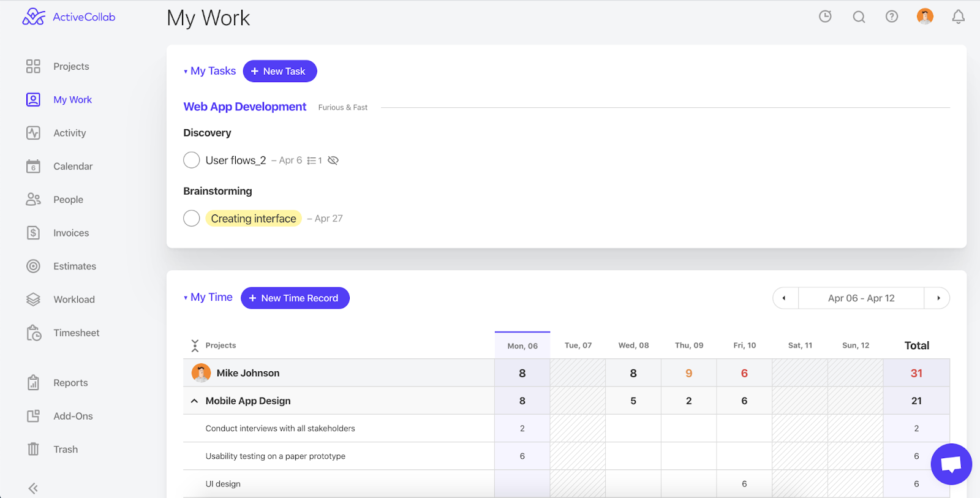Add a New Time Record
The image size is (980, 498).
click(295, 298)
